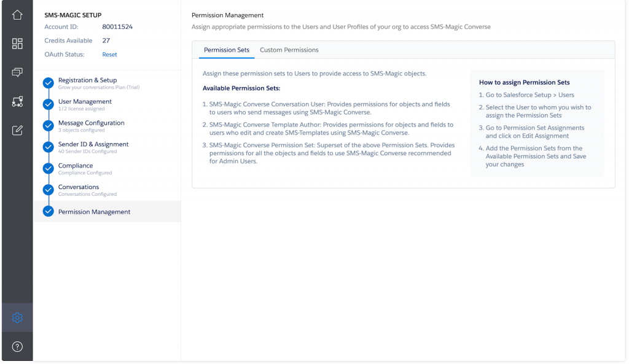Open the Home icon in sidebar

(x=17, y=15)
